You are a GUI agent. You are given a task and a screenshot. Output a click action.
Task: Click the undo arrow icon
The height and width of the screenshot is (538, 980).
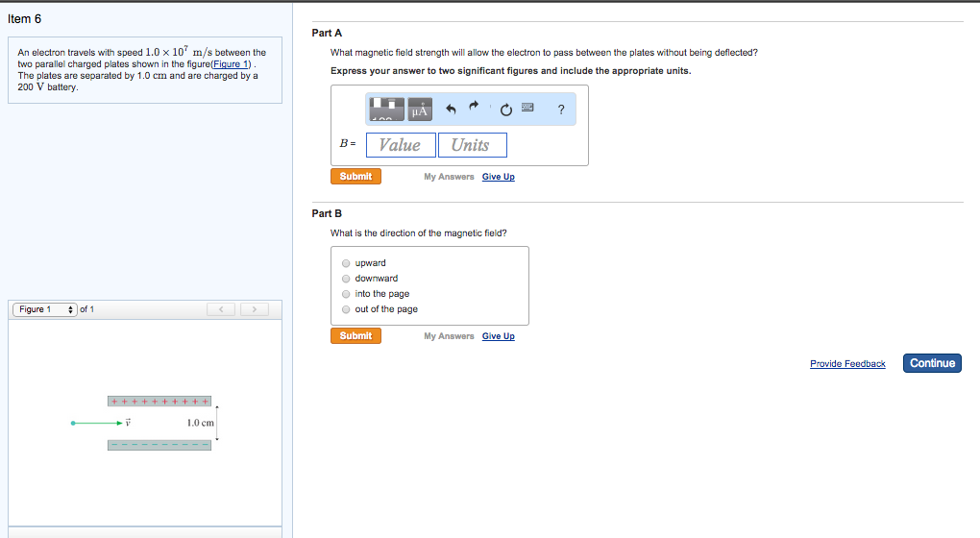point(450,110)
